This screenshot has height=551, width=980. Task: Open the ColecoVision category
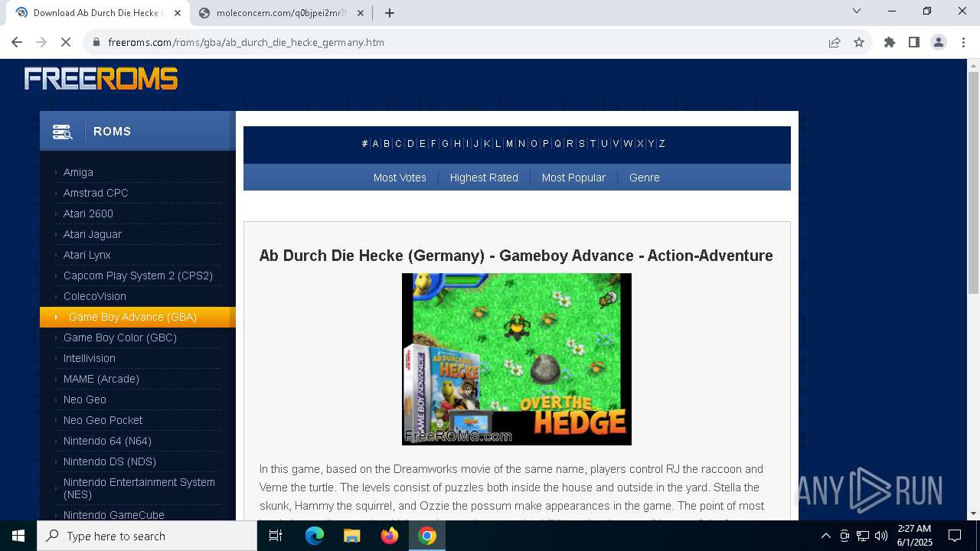[x=95, y=296]
